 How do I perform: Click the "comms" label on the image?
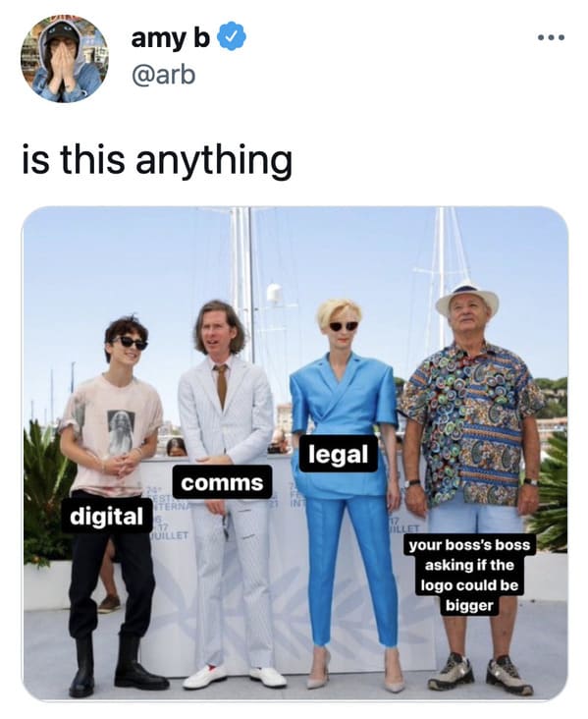click(x=222, y=482)
